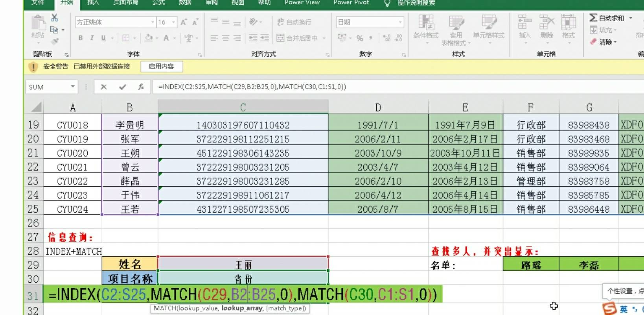
Task: Open the Power Pivot tab
Action: point(351,3)
